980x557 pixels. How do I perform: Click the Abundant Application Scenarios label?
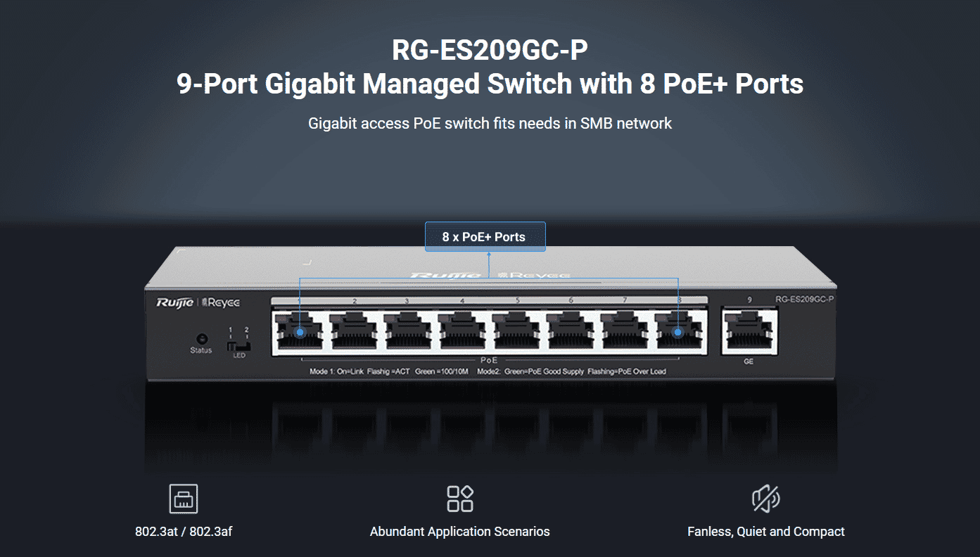[x=460, y=532]
